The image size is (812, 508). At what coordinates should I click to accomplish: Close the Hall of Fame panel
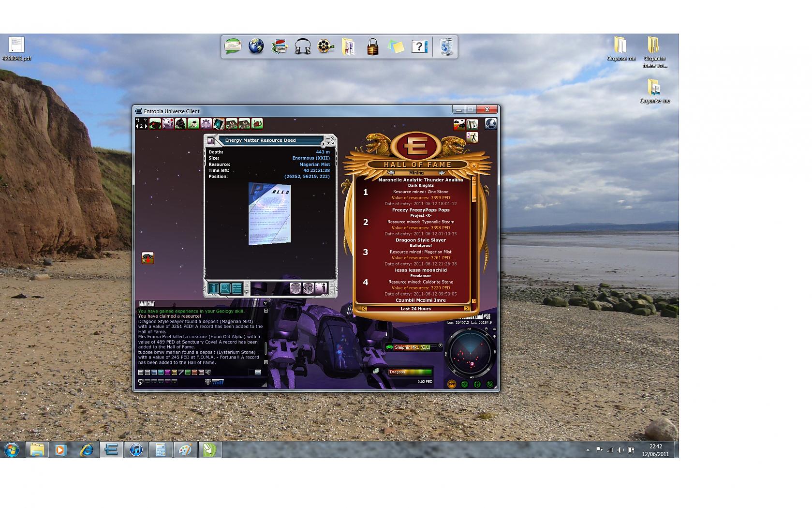[474, 166]
